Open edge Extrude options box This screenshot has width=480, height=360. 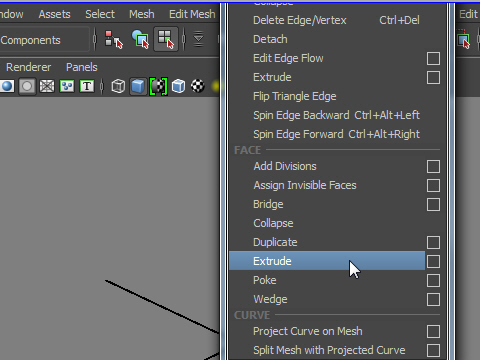pyautogui.click(x=433, y=78)
